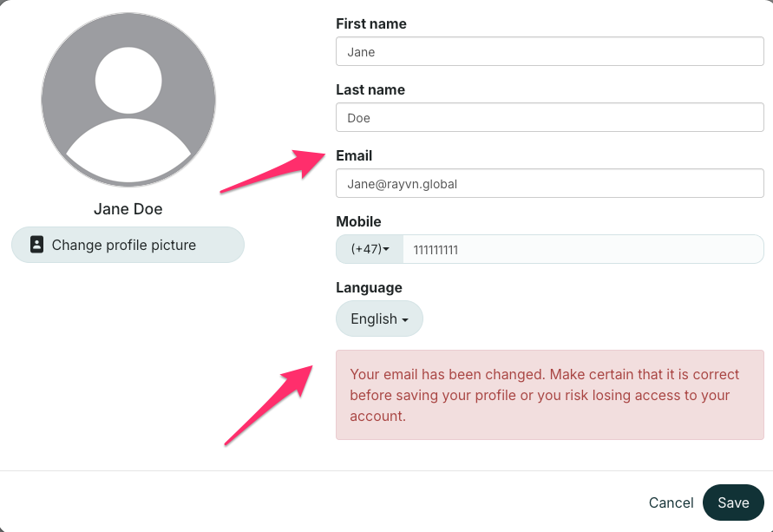Save the profile changes
773x532 pixels.
733,502
